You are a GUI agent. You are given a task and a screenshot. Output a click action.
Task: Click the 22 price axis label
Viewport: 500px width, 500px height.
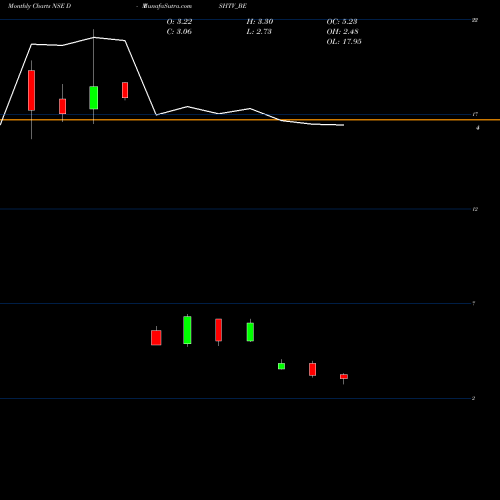[475, 20]
